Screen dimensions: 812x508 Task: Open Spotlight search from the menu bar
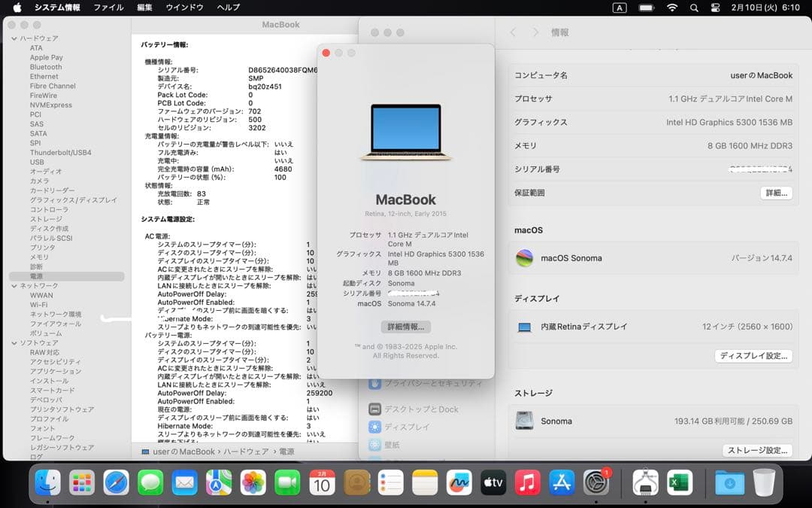coord(693,8)
